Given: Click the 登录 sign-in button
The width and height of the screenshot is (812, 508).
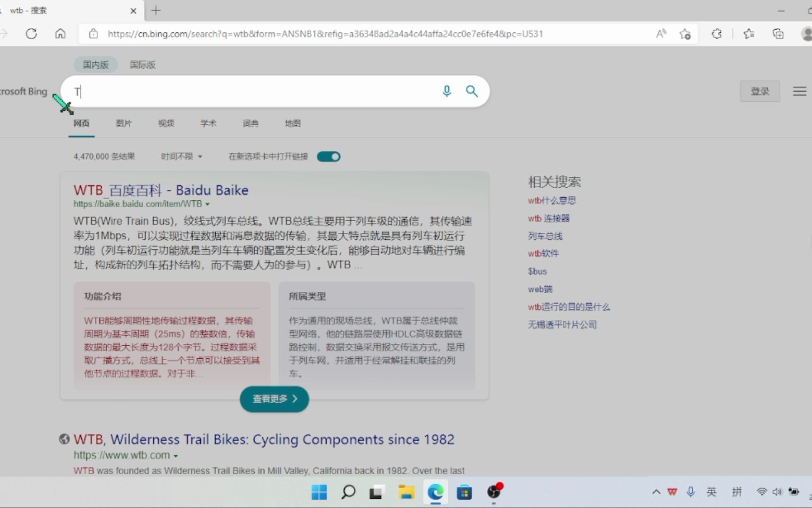Looking at the screenshot, I should [x=760, y=91].
